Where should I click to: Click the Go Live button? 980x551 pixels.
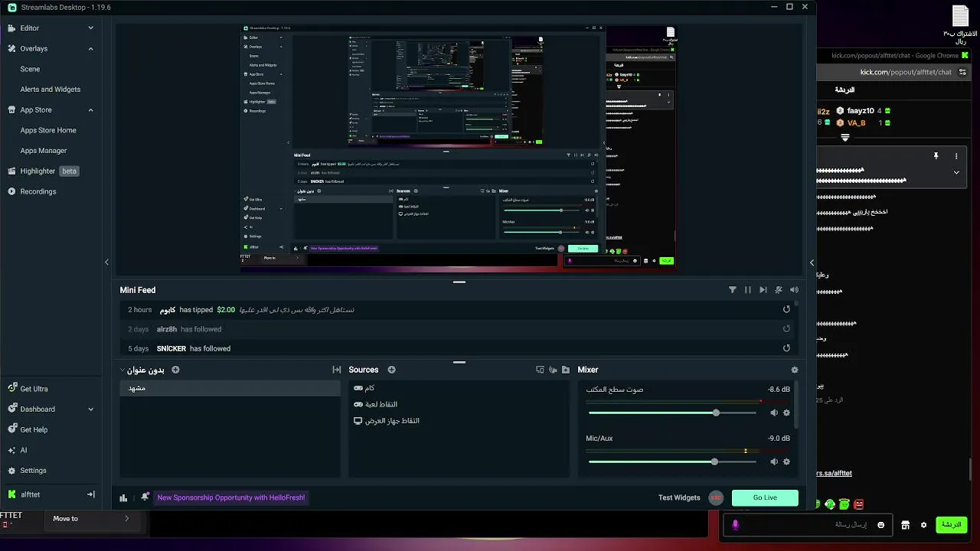point(765,497)
